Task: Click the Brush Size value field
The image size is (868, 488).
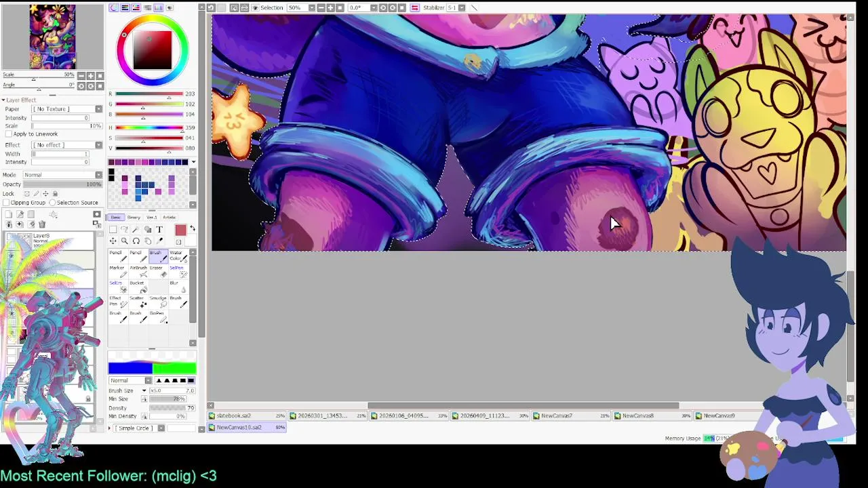Action: [x=172, y=390]
